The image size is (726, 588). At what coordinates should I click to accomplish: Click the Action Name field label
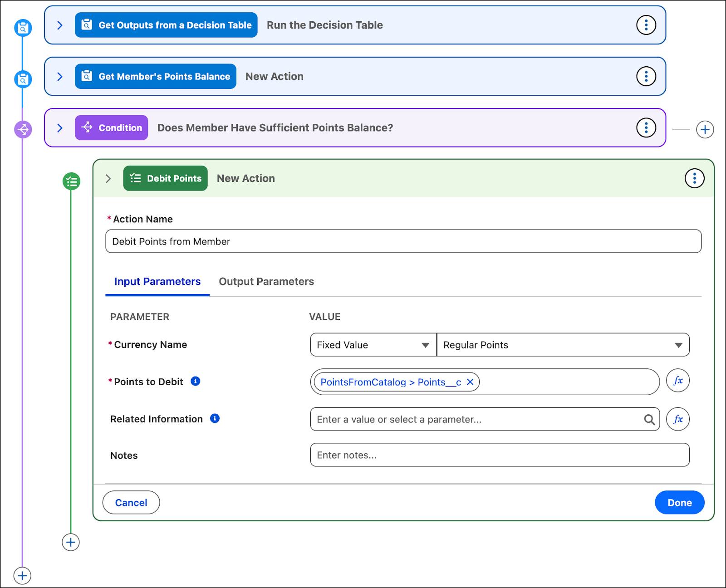click(142, 219)
